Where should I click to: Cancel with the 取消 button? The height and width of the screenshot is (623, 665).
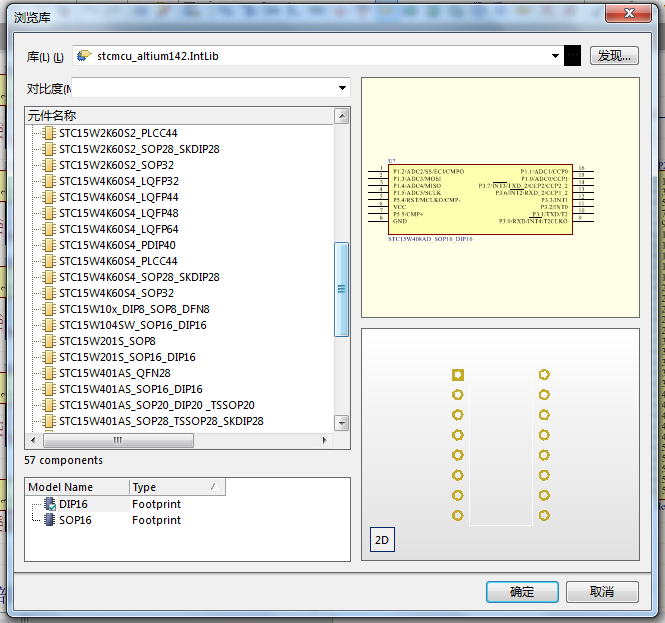click(x=602, y=592)
